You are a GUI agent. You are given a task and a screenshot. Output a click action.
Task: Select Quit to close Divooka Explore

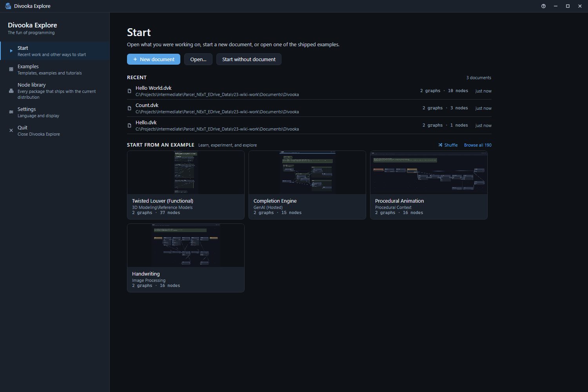pyautogui.click(x=55, y=131)
